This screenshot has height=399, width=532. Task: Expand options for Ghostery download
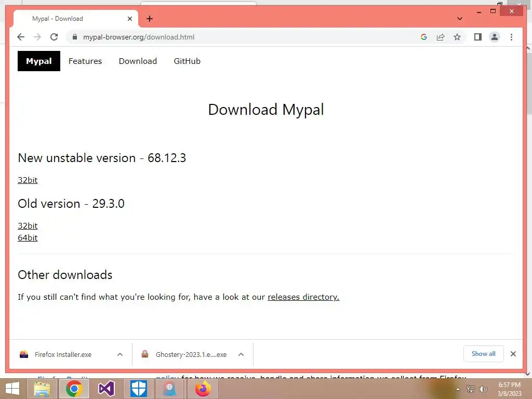241,354
